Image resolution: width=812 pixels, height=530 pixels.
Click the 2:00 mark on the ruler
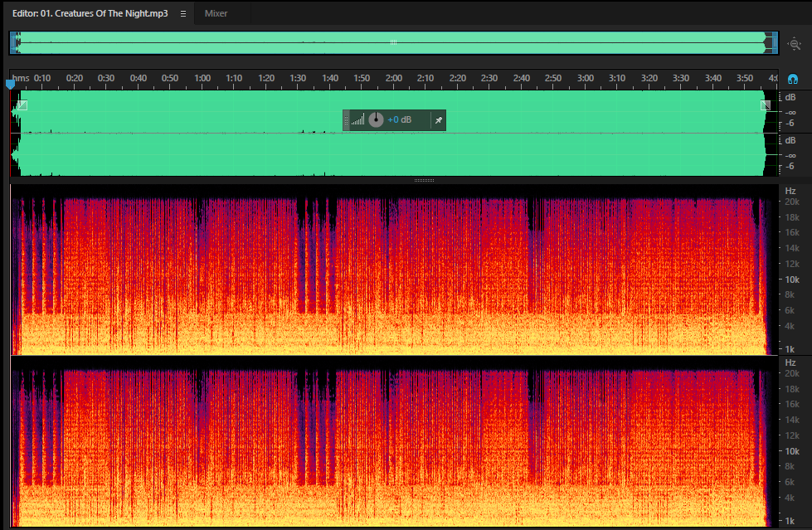click(x=394, y=78)
